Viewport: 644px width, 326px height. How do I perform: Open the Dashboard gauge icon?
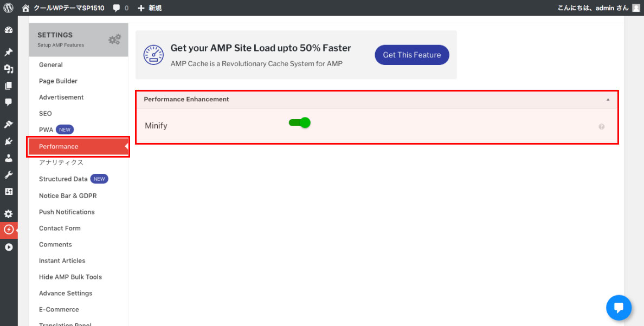9,30
